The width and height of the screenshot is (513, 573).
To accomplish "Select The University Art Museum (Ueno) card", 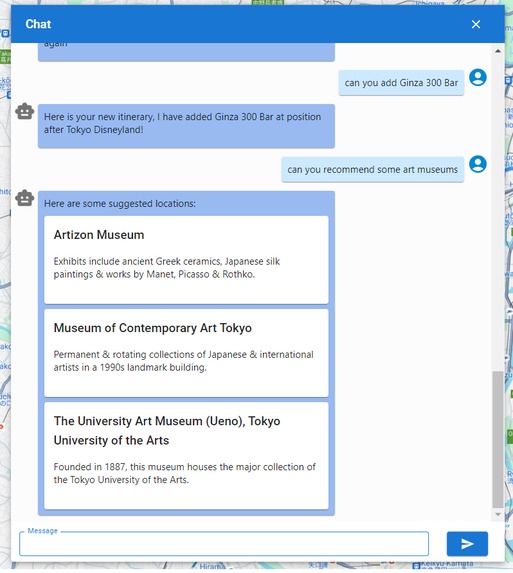I will click(x=186, y=455).
